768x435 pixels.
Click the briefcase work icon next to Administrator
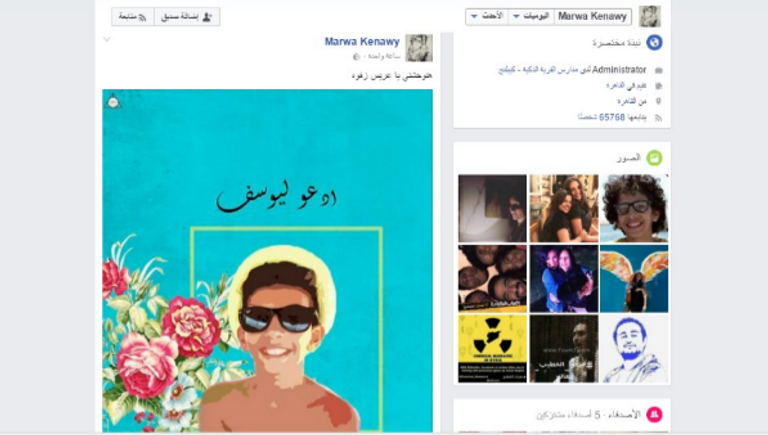point(658,71)
